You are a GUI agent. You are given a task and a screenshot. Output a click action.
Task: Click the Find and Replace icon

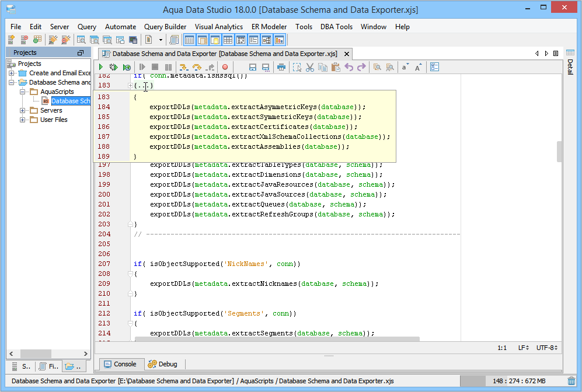coord(390,67)
